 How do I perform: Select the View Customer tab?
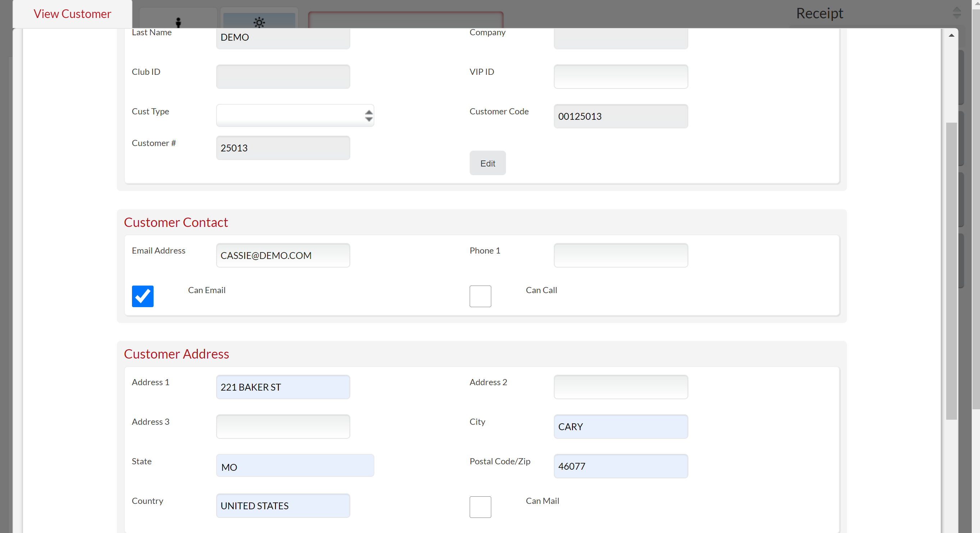pos(72,14)
